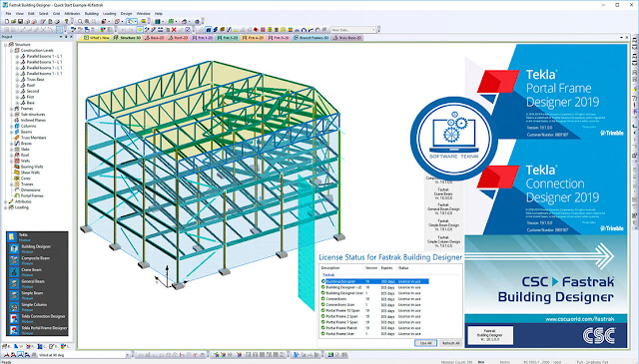Open the File menu
This screenshot has width=639, height=364.
[8, 13]
